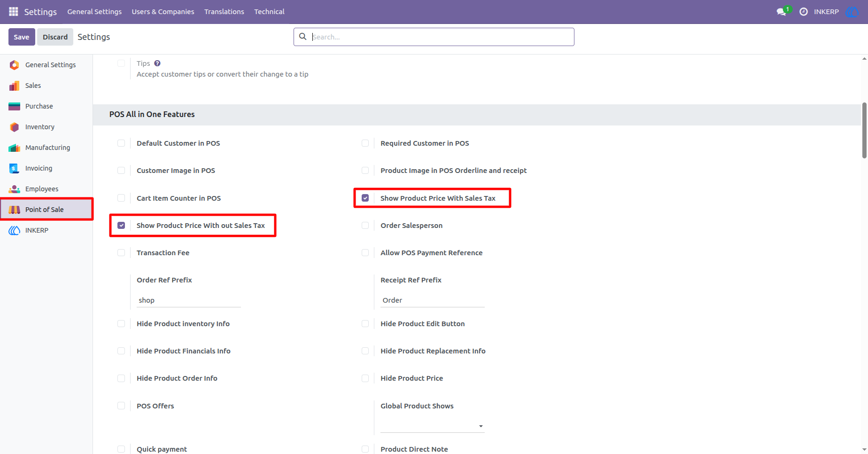This screenshot has width=868, height=454.
Task: Click the General Settings sidebar icon
Action: (15, 65)
